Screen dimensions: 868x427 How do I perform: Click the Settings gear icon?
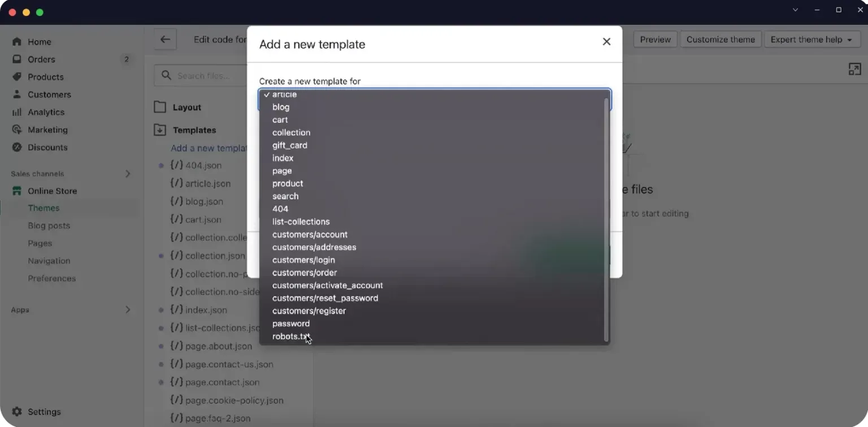click(17, 412)
